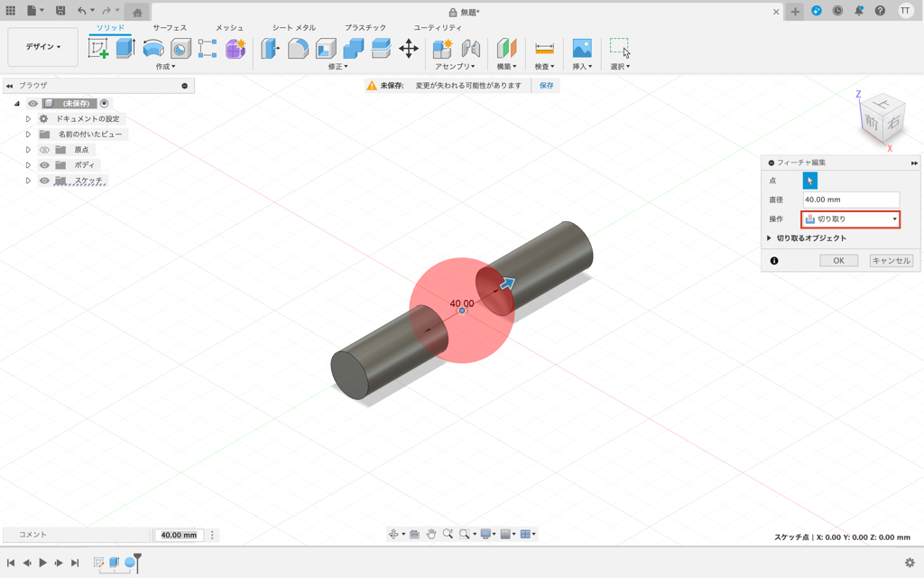
Task: Expand the ドキュメントの設定 tree node
Action: point(28,119)
